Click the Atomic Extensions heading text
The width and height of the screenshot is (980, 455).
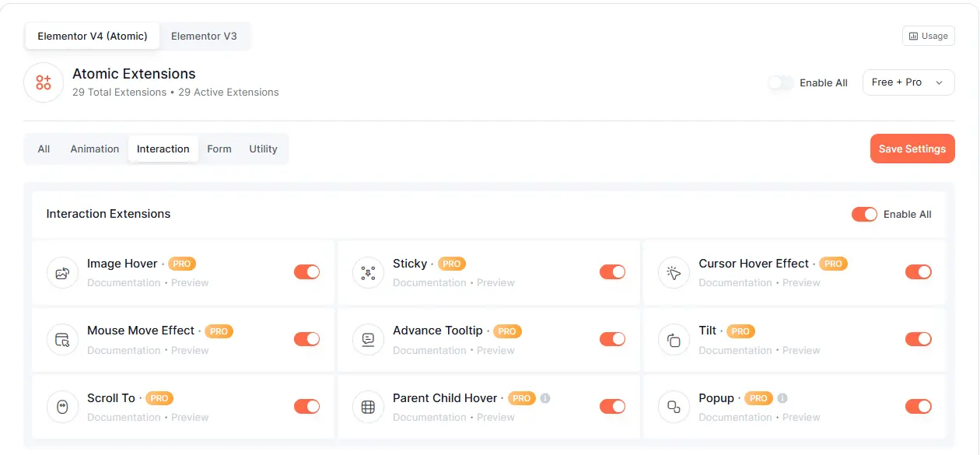pos(134,74)
